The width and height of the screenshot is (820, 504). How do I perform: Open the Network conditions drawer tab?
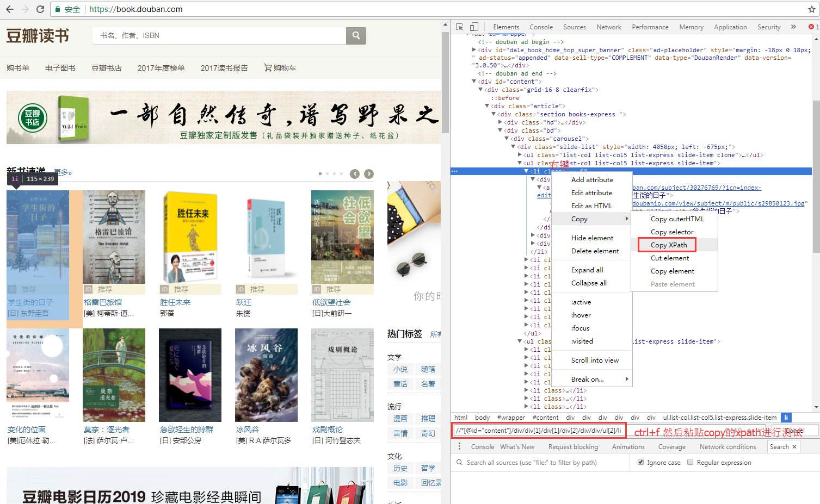[727, 447]
